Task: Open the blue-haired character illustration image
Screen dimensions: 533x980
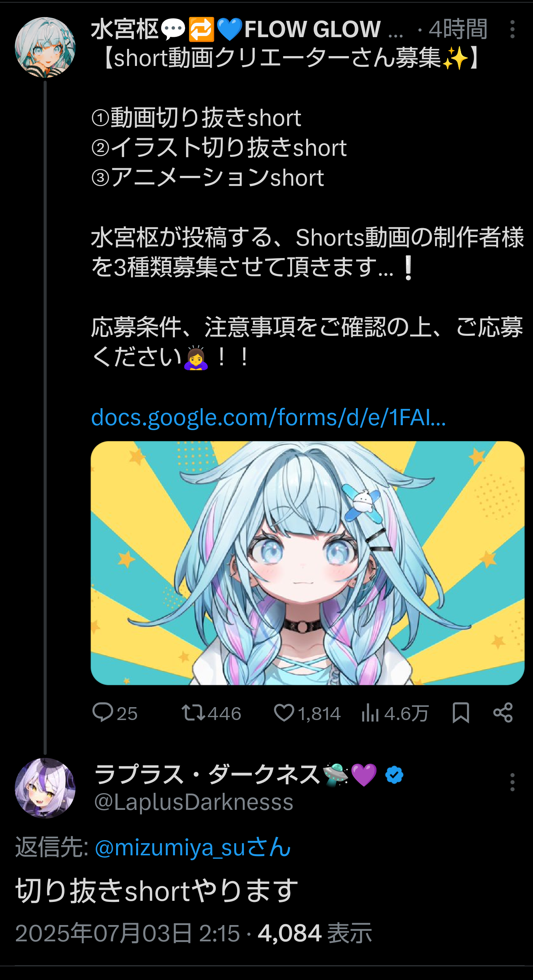Action: [x=308, y=563]
